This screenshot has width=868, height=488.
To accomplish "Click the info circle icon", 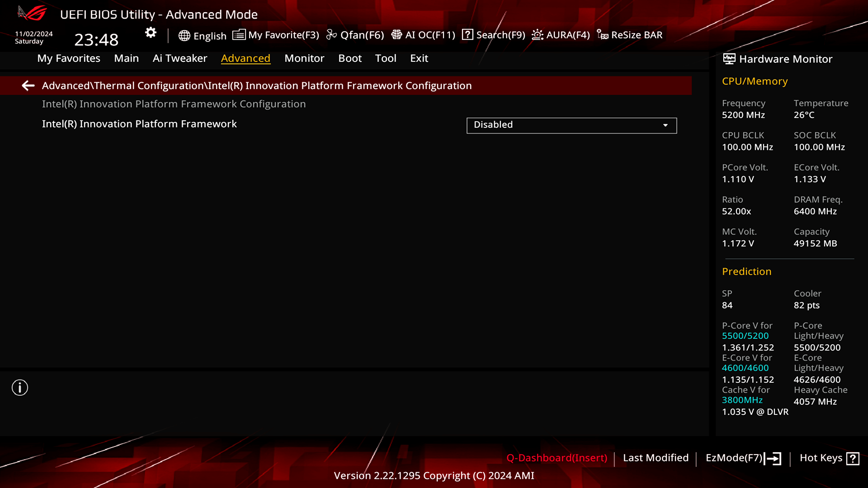I will click(x=20, y=388).
